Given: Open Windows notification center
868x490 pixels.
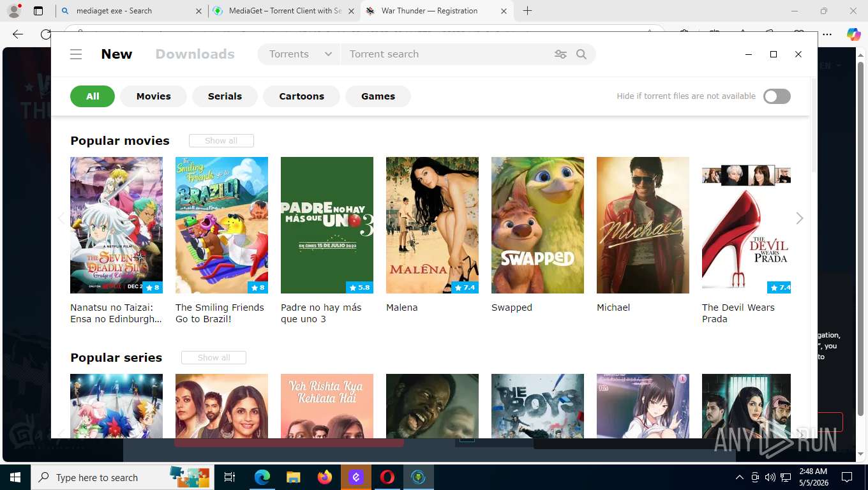Looking at the screenshot, I should coord(847,477).
